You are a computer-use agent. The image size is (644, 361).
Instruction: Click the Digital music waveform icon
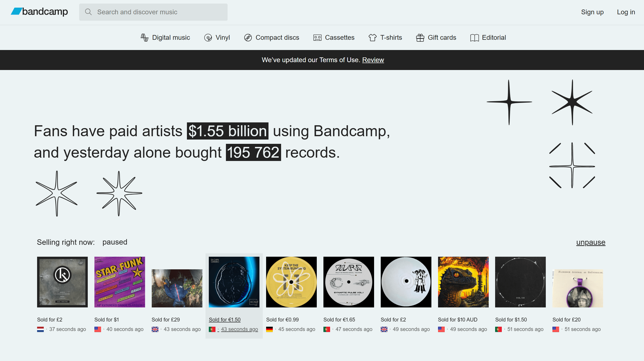pyautogui.click(x=144, y=38)
